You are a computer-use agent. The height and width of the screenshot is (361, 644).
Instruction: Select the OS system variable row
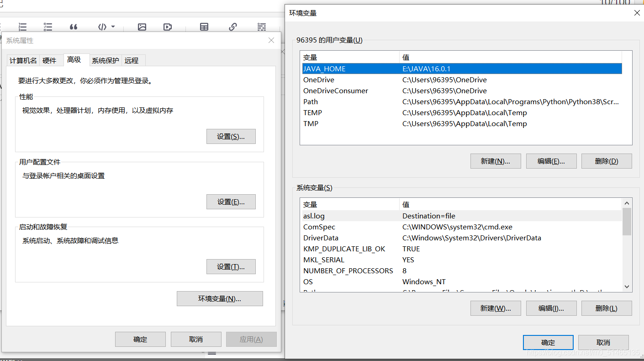pos(462,282)
